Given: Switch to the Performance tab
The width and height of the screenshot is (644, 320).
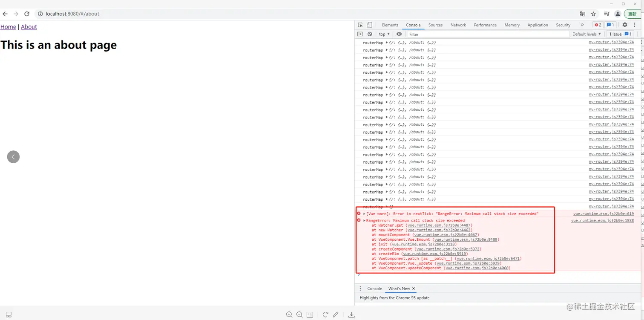Looking at the screenshot, I should pos(485,25).
